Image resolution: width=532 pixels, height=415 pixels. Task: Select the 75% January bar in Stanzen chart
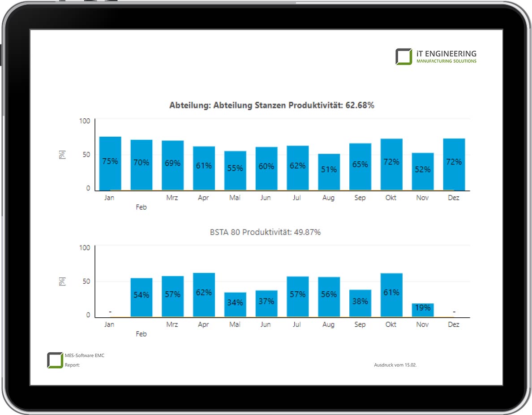pos(110,163)
